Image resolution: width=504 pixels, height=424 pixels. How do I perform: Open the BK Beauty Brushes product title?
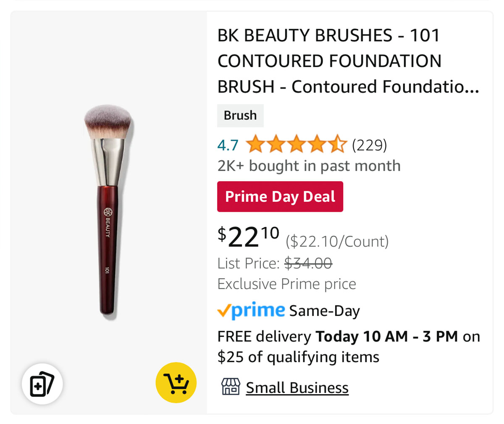pyautogui.click(x=348, y=61)
